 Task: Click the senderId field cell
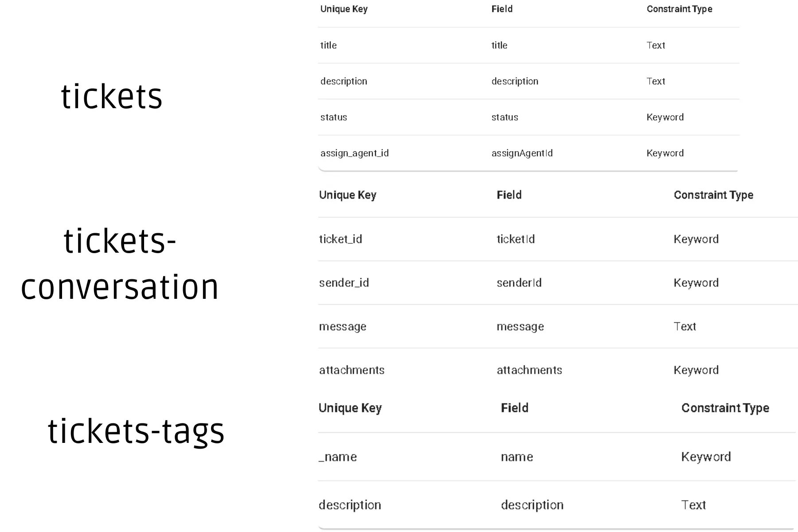point(519,283)
